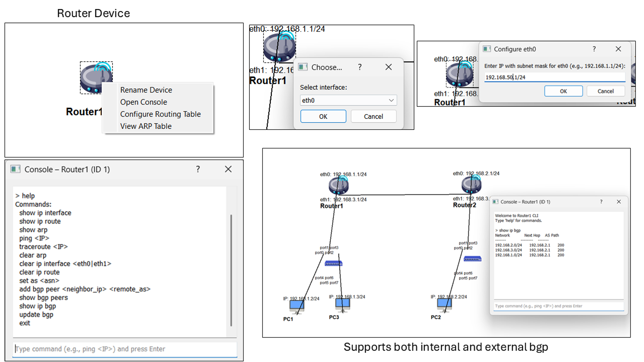Click the "clear ip interface <eth0|eth1>" line

click(65, 264)
